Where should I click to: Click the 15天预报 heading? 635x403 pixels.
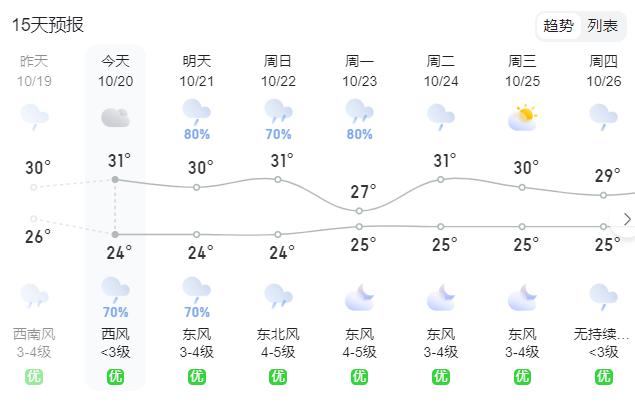click(x=48, y=25)
